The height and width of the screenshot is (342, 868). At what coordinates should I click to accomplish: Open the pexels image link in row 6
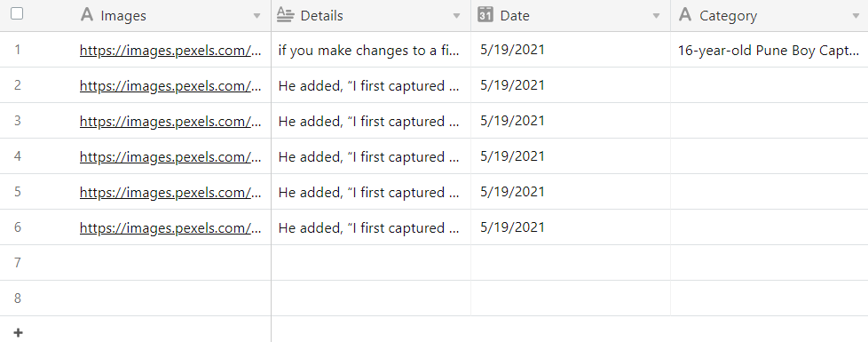click(170, 227)
